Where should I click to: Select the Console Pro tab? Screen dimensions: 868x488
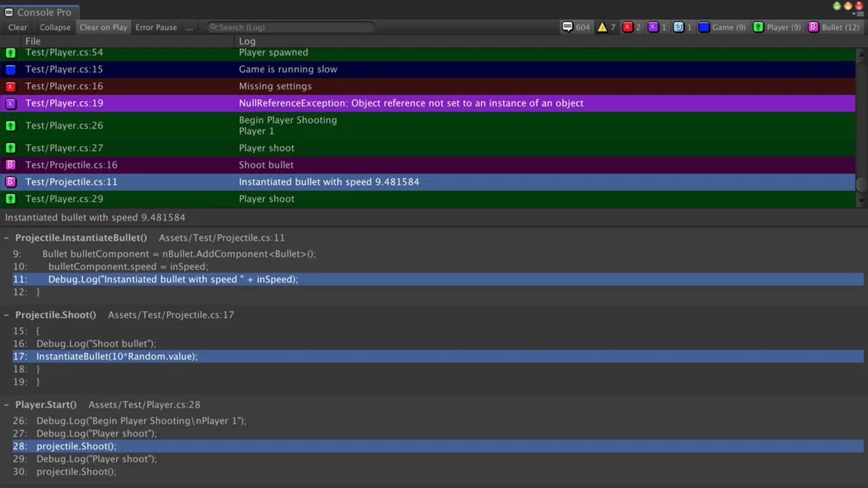39,12
